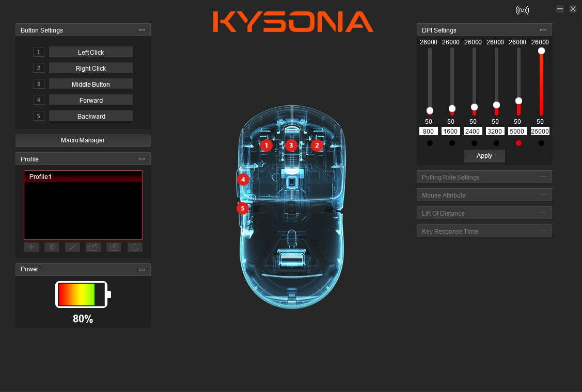Screen dimensions: 582x392
Task: Select the 800 DPI stage radio dot
Action: 430,143
